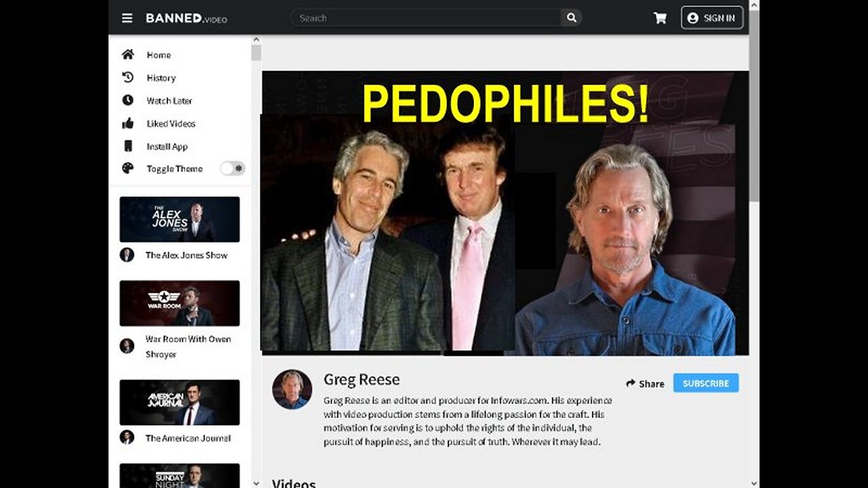Click the Greg Reese channel name
Screen dimensions: 868x488
[x=361, y=380]
